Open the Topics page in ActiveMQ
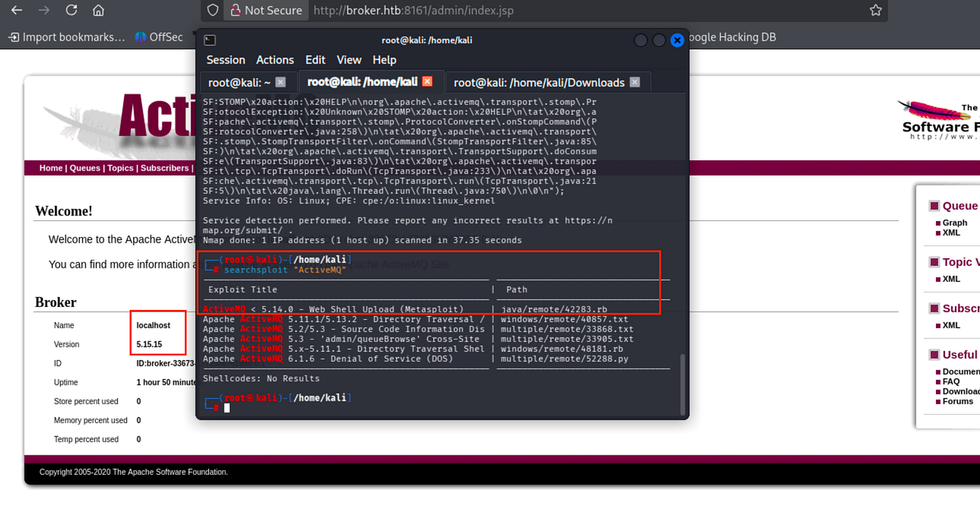This screenshot has width=980, height=512. pyautogui.click(x=120, y=168)
